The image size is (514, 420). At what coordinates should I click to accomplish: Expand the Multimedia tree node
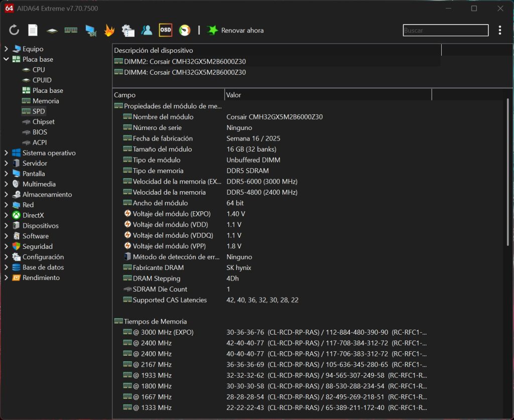[6, 184]
